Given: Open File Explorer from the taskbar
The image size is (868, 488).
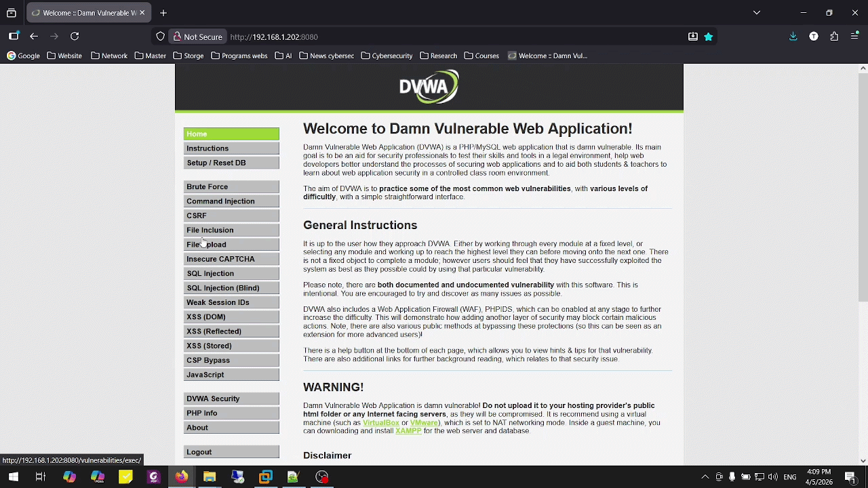Looking at the screenshot, I should [210, 477].
